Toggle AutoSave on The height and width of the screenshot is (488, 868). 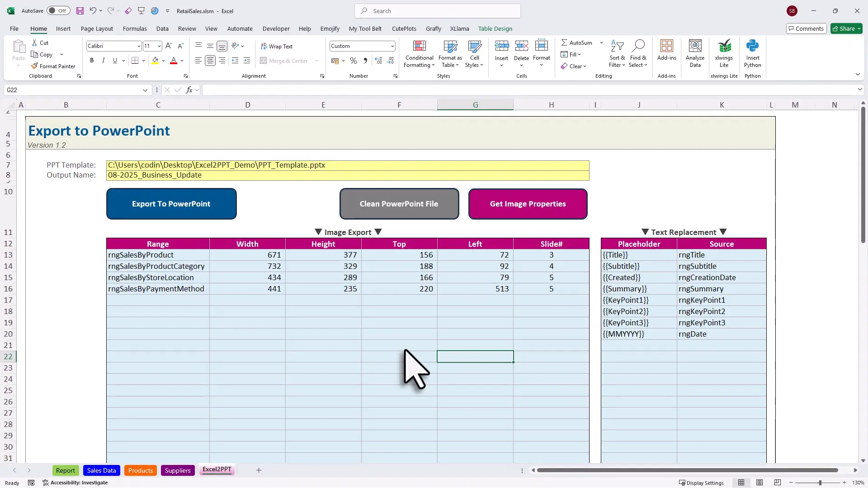pos(58,10)
